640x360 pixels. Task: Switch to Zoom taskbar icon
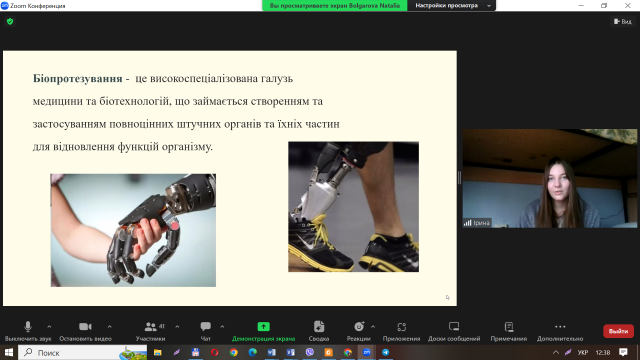[367, 352]
